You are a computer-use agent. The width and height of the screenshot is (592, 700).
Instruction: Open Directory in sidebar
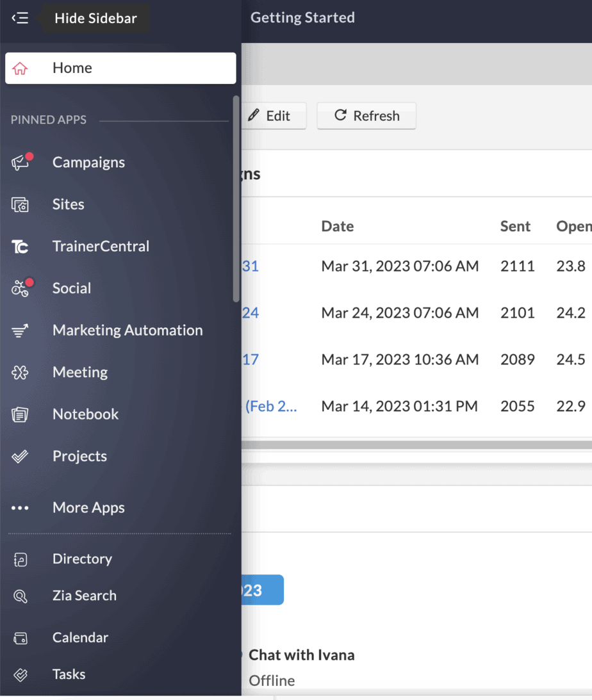(82, 559)
